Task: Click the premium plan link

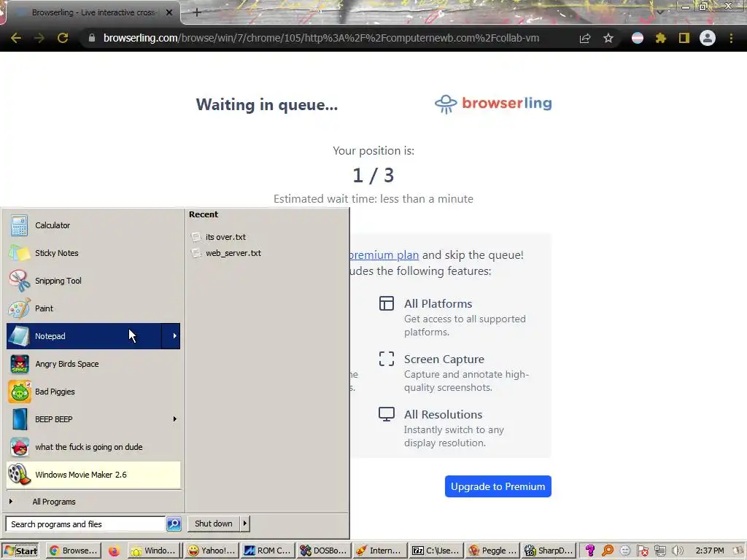Action: point(384,254)
